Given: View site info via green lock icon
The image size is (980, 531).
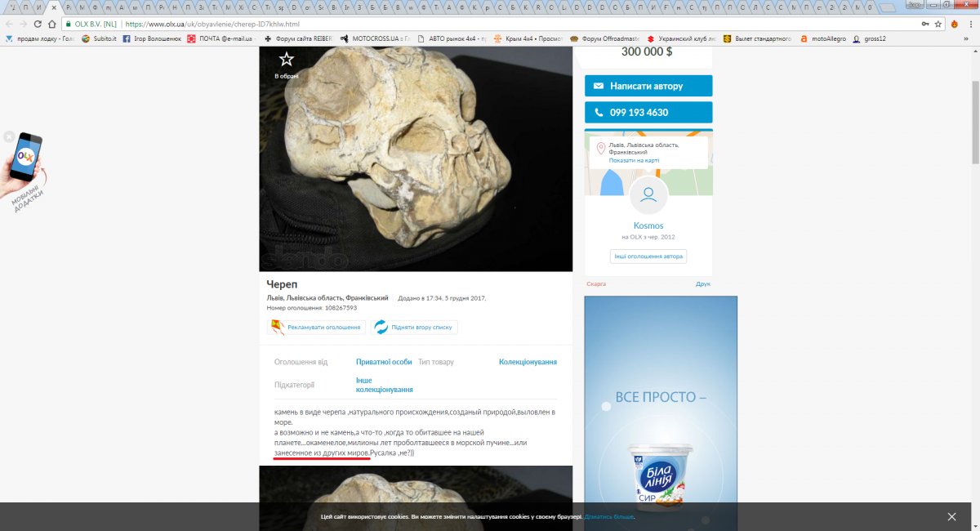Looking at the screenshot, I should click(x=68, y=25).
